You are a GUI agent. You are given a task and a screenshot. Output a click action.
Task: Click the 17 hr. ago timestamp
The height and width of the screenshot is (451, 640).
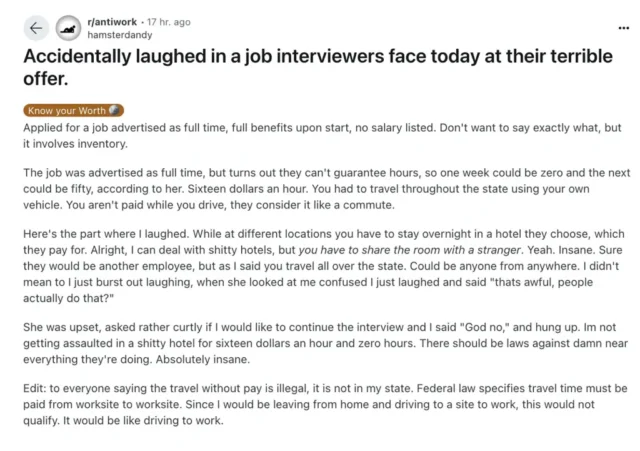(x=171, y=19)
